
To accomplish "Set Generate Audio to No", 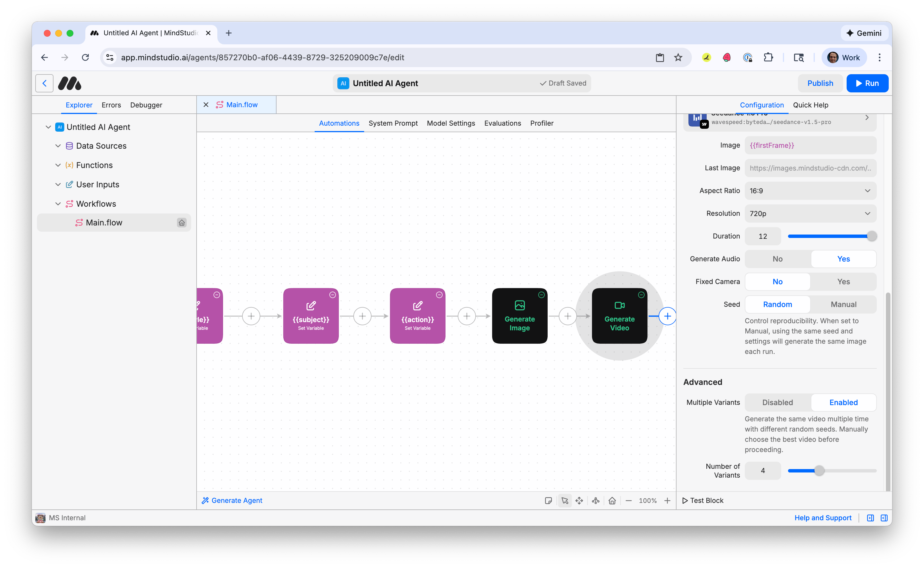I will pos(777,258).
